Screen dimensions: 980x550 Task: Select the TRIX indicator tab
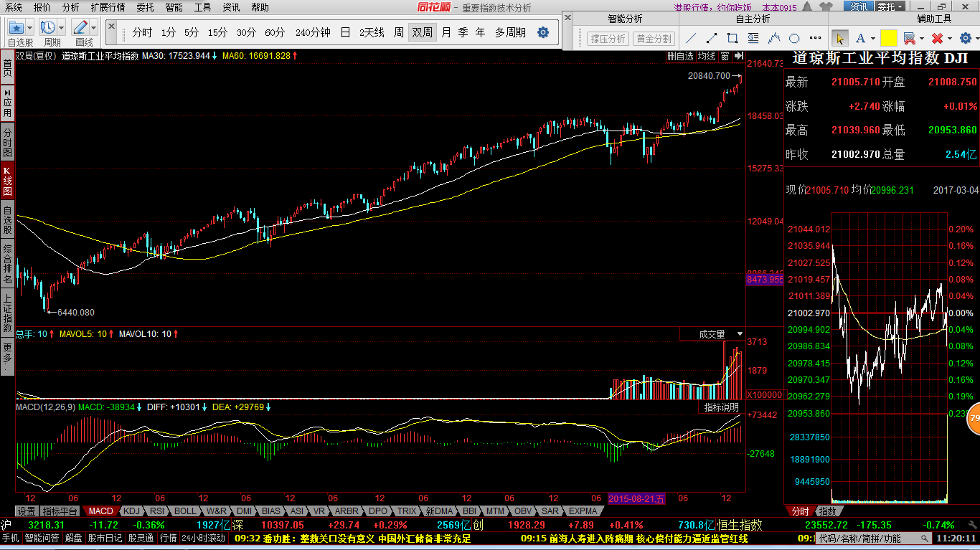(407, 511)
